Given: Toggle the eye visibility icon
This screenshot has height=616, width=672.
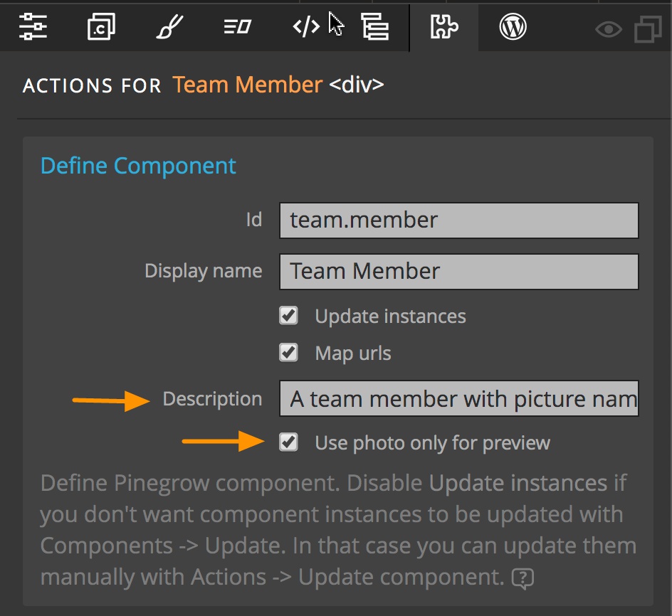Looking at the screenshot, I should 609,30.
